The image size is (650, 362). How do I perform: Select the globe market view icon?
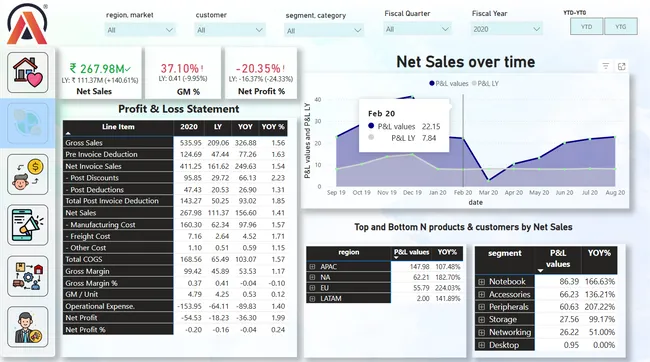coord(28,123)
